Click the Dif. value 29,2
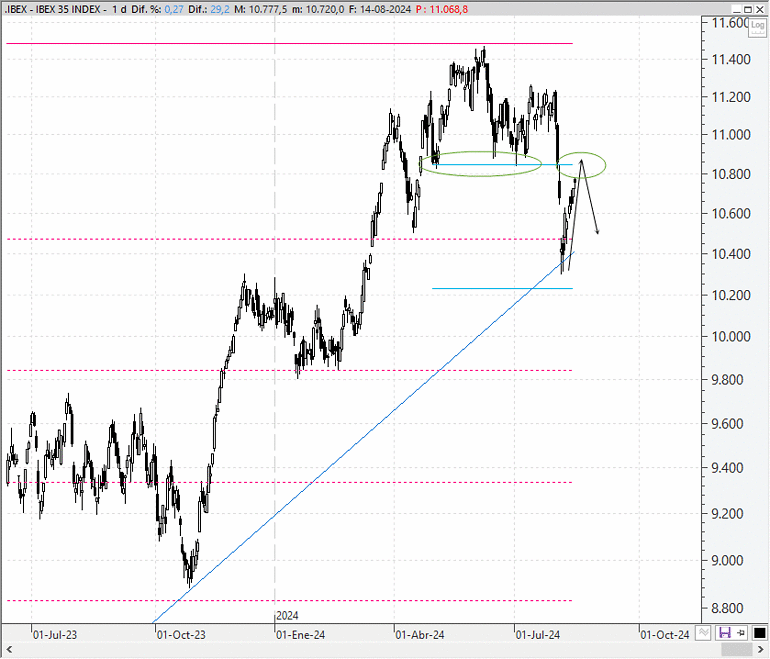The width and height of the screenshot is (770, 659). point(220,9)
